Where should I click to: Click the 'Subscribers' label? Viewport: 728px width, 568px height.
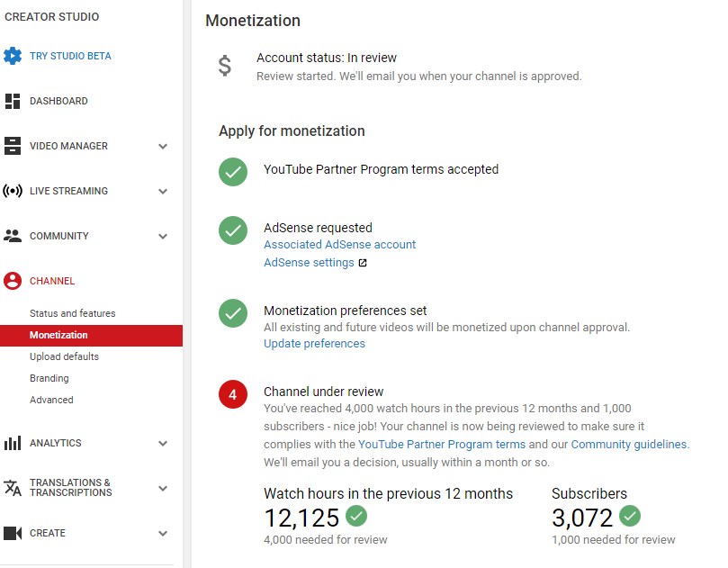point(589,493)
